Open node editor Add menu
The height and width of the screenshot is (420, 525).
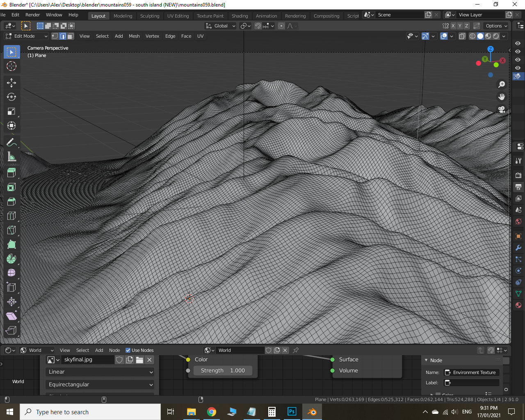(x=99, y=350)
